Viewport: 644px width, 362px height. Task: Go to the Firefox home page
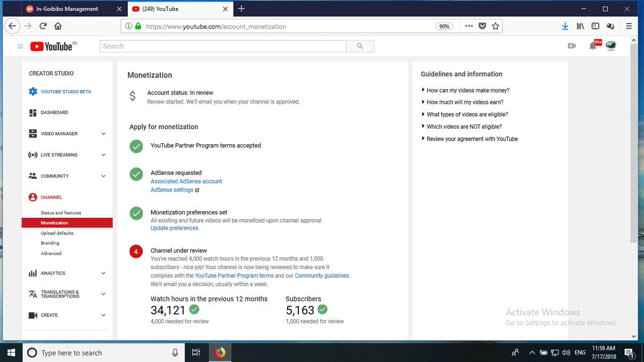58,26
